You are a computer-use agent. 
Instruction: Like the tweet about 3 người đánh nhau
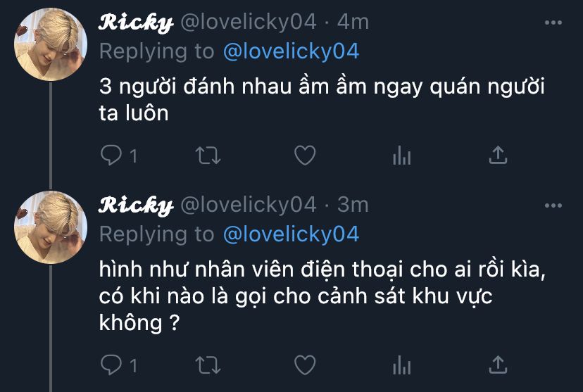(x=305, y=155)
